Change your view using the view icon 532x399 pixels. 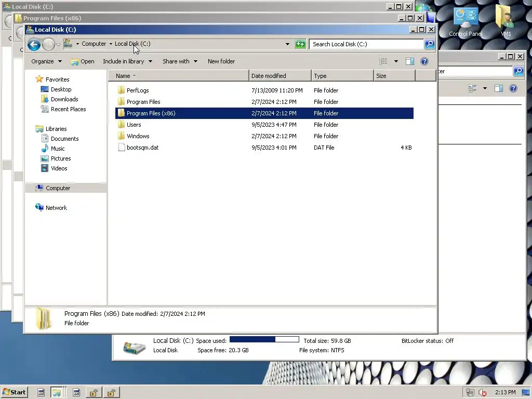click(383, 61)
